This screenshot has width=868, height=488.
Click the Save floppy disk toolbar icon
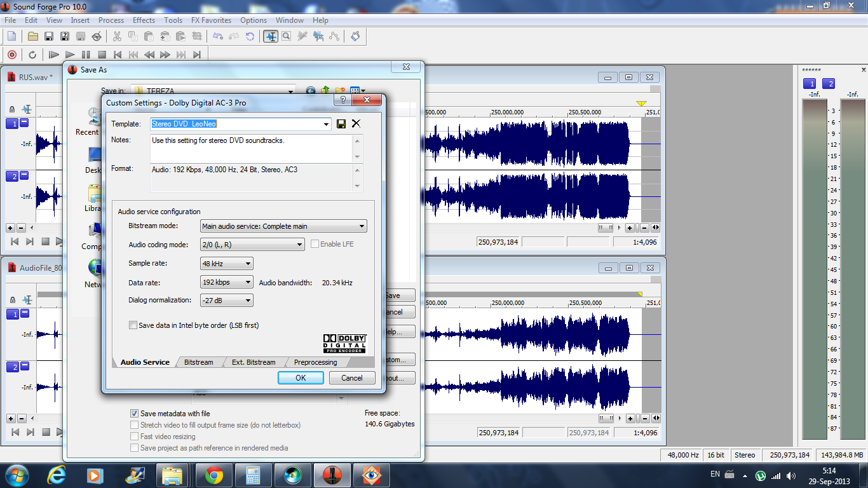click(x=49, y=36)
